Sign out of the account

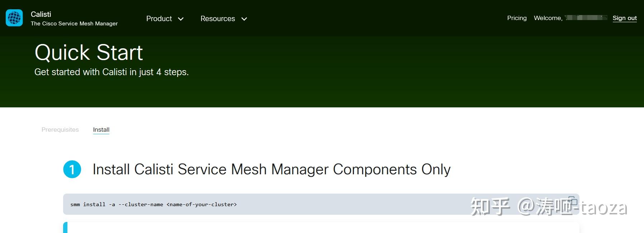(624, 18)
